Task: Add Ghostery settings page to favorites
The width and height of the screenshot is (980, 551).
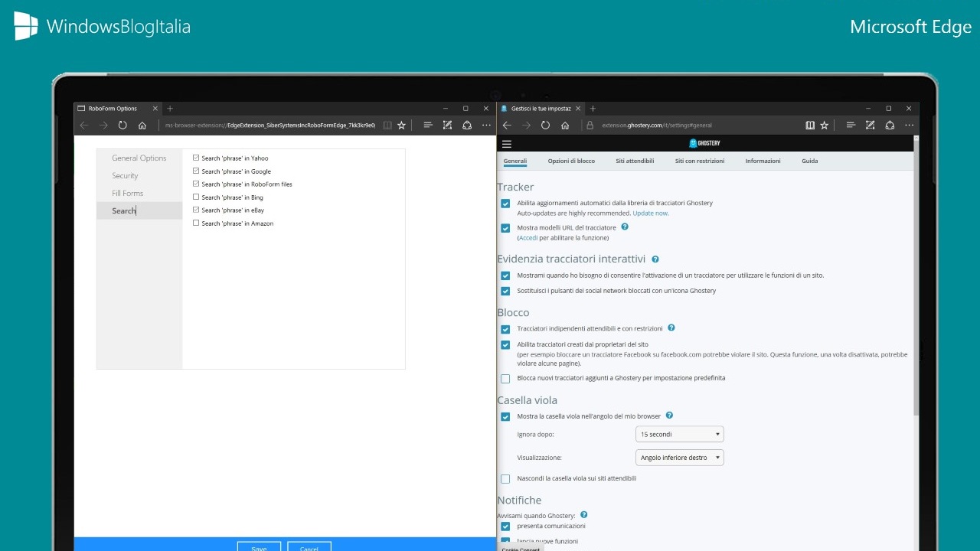Action: pos(825,126)
